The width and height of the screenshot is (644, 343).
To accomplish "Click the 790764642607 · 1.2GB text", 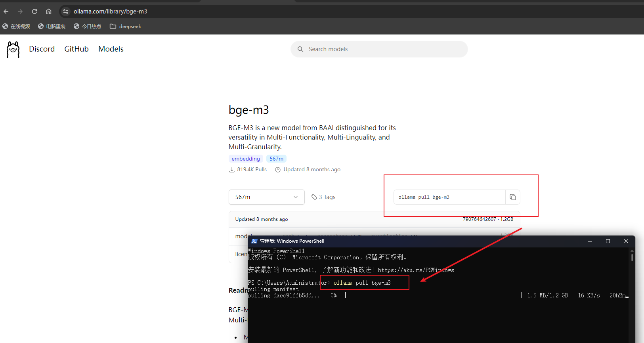I will (x=488, y=219).
